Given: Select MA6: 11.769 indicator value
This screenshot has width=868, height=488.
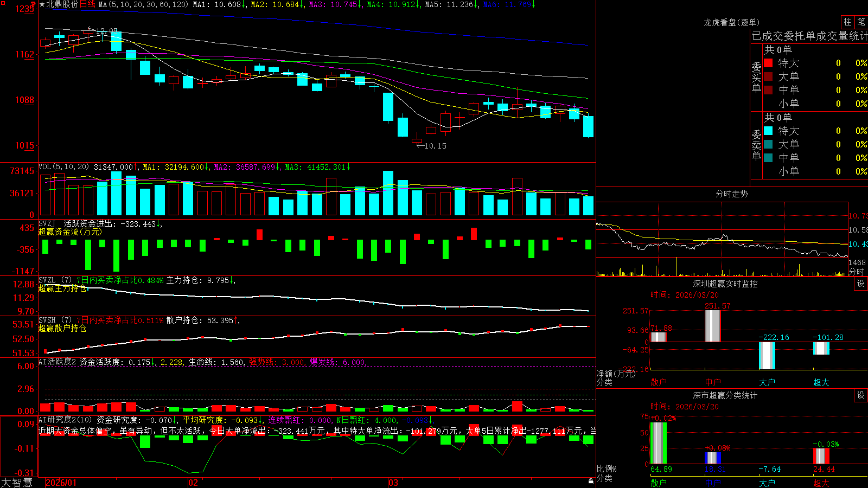Looking at the screenshot, I should click(509, 4).
